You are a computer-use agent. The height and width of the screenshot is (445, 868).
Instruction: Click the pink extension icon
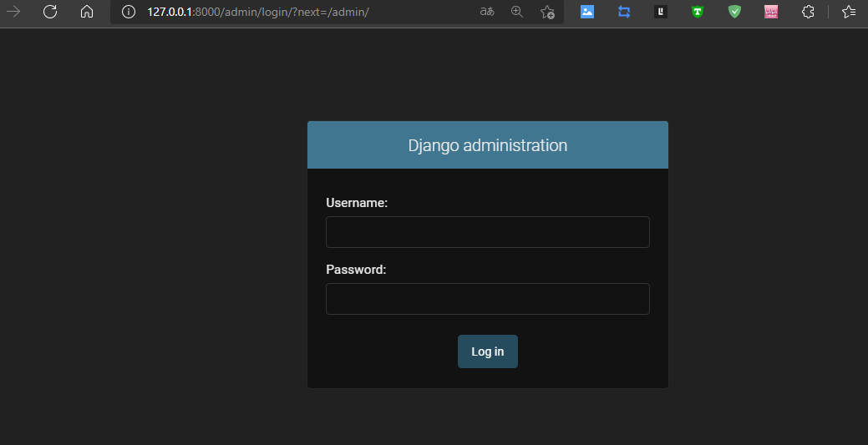771,12
